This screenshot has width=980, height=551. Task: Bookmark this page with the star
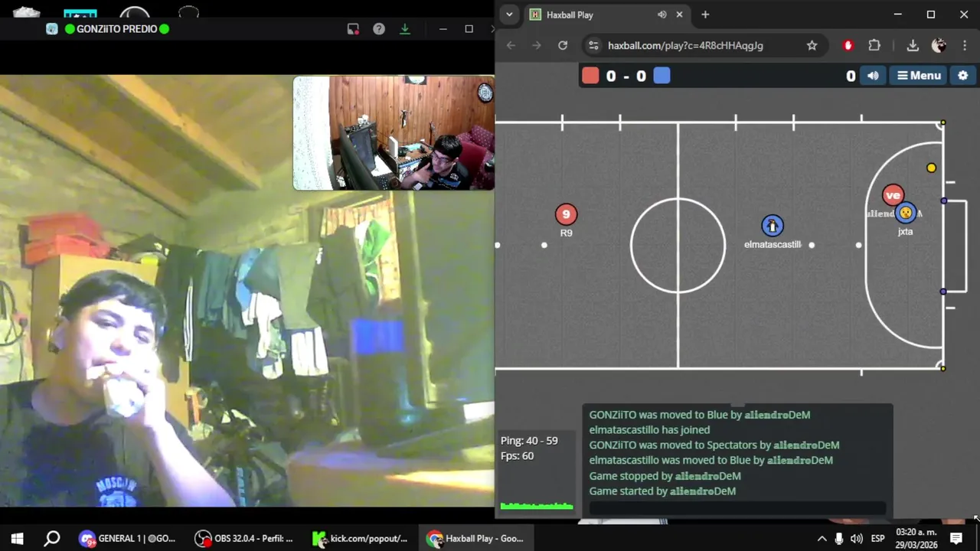(812, 45)
